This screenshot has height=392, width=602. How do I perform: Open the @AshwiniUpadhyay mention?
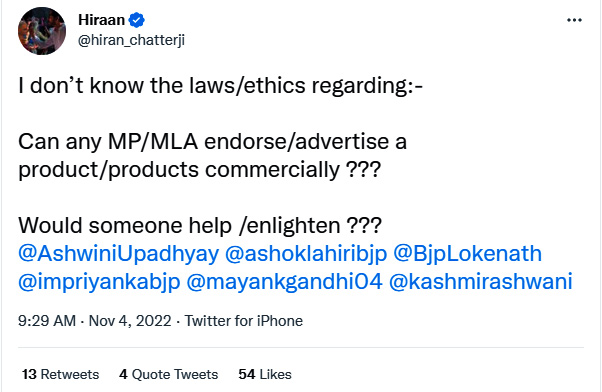point(118,253)
